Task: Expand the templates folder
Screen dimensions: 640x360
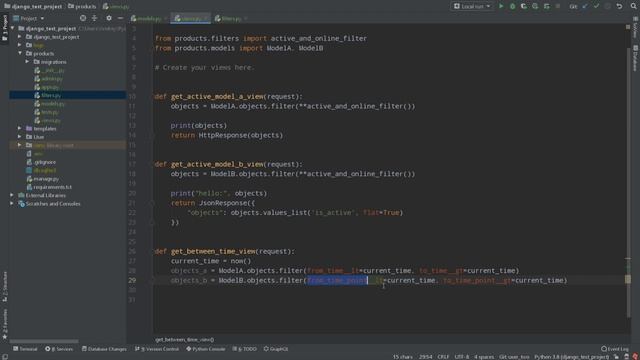Action: tap(20, 129)
